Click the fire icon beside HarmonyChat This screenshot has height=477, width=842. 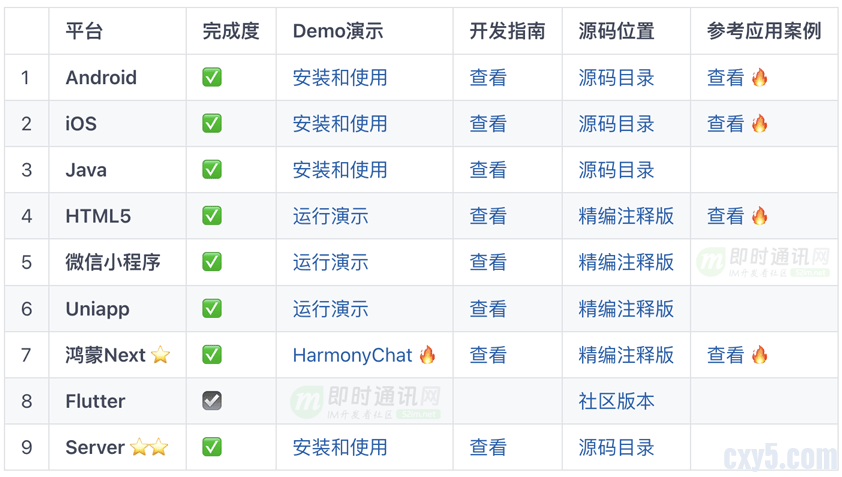[x=428, y=355]
